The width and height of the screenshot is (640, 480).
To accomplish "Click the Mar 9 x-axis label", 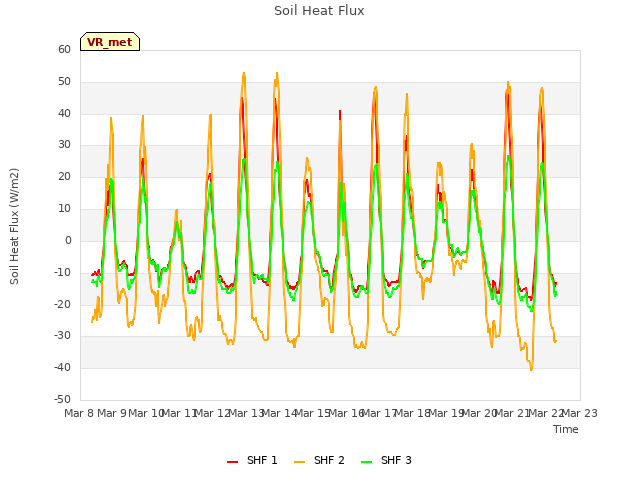I will tap(112, 413).
